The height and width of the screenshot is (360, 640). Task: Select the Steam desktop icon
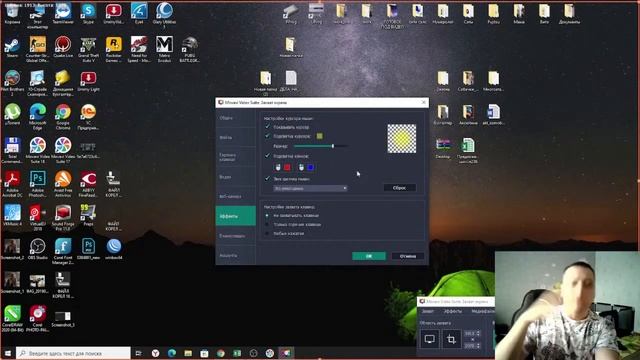click(12, 48)
